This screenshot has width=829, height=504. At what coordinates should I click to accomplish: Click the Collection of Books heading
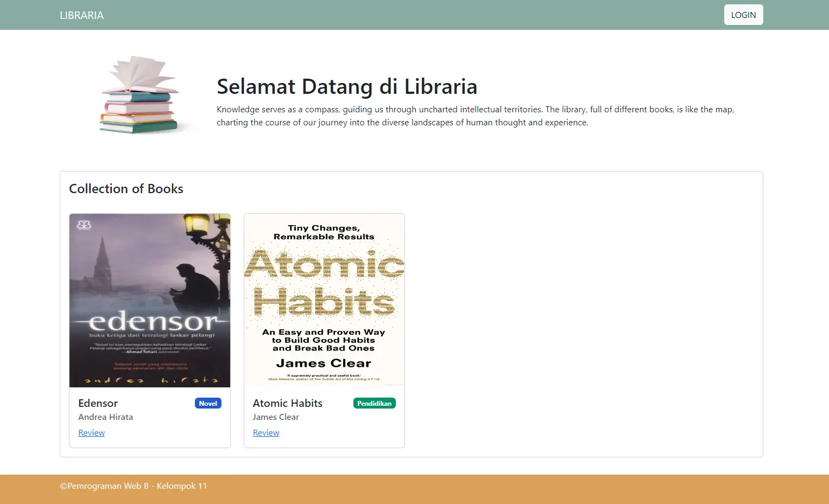pyautogui.click(x=126, y=188)
